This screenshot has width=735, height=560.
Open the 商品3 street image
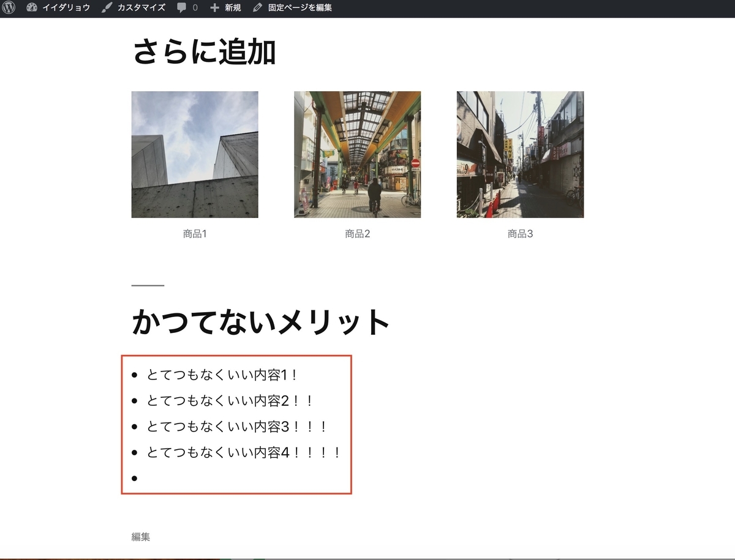coord(520,155)
